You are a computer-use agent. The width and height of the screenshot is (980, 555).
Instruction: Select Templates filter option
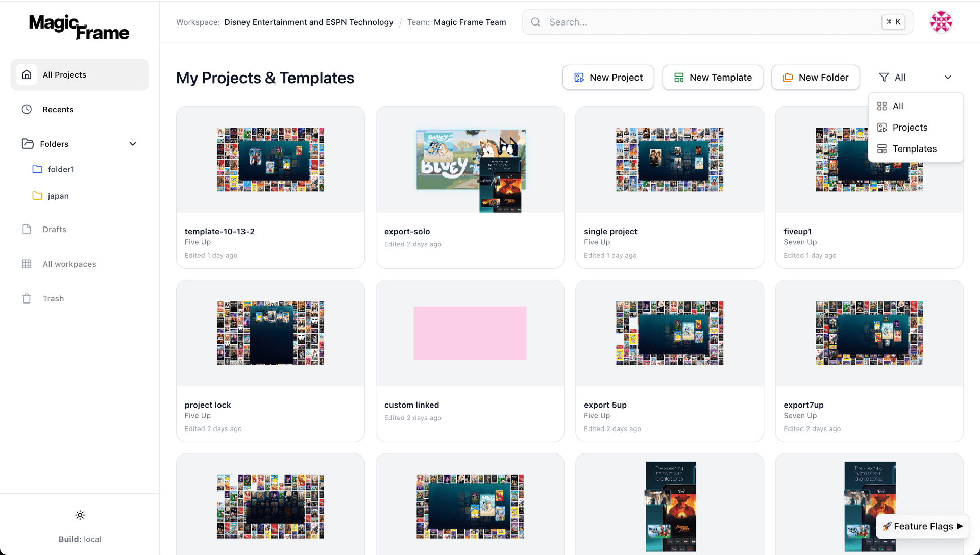click(x=914, y=149)
